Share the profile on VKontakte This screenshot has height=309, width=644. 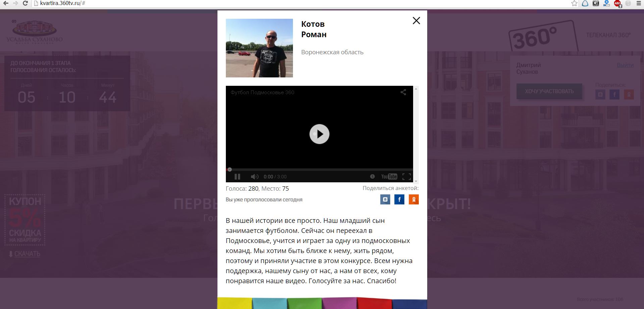pyautogui.click(x=385, y=199)
